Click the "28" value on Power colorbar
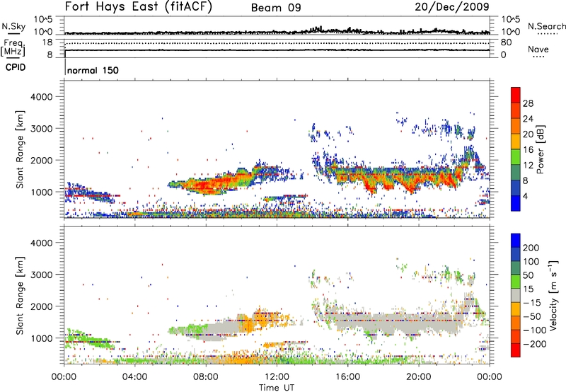Screen dimensions: 566x392 click(x=528, y=103)
